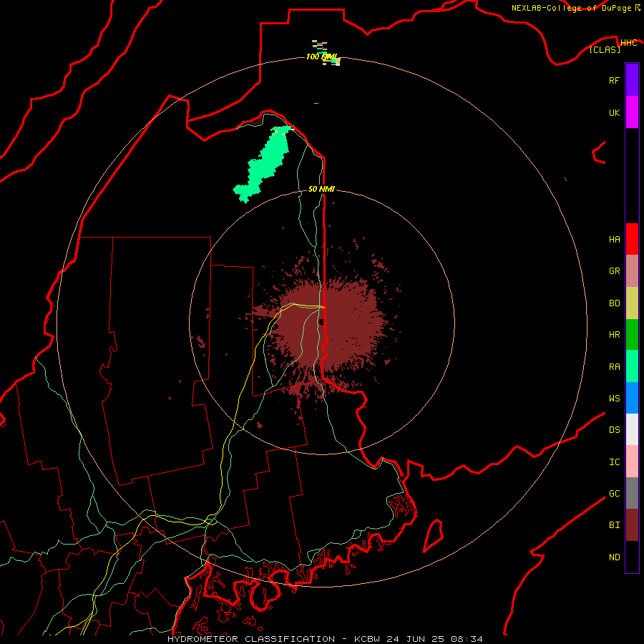Click the DS white legend swatch
The height and width of the screenshot is (644, 644).
click(x=632, y=429)
